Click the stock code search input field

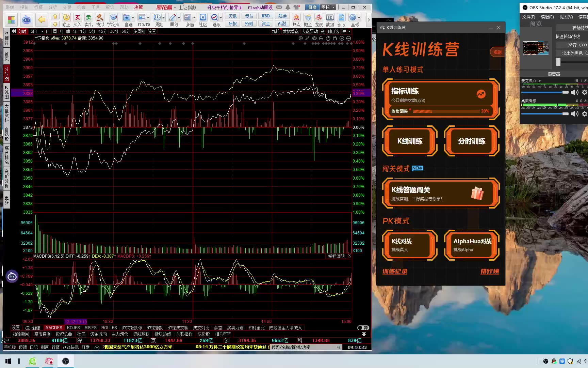point(303,347)
